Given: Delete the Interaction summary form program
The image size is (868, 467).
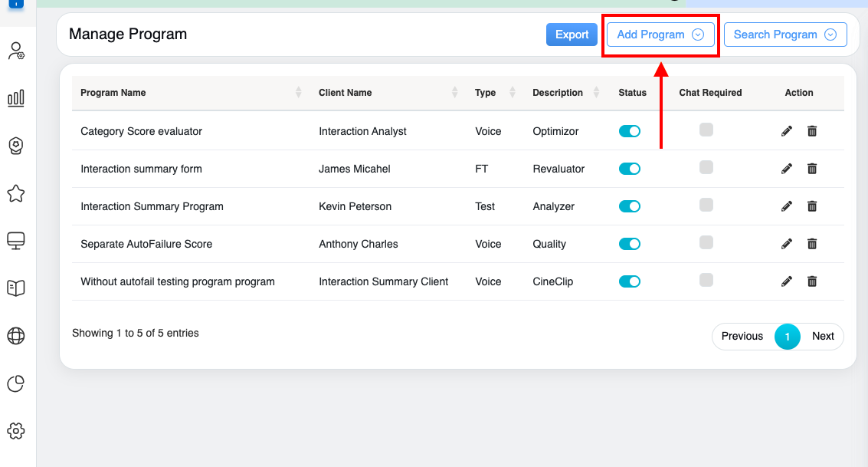Looking at the screenshot, I should click(x=812, y=169).
